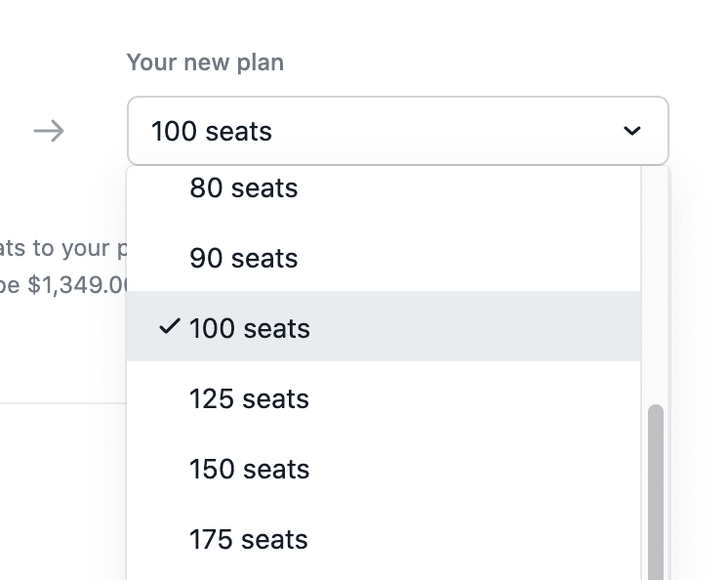Click the chevron arrow in plan dropdown
The height and width of the screenshot is (580, 728).
click(x=632, y=131)
